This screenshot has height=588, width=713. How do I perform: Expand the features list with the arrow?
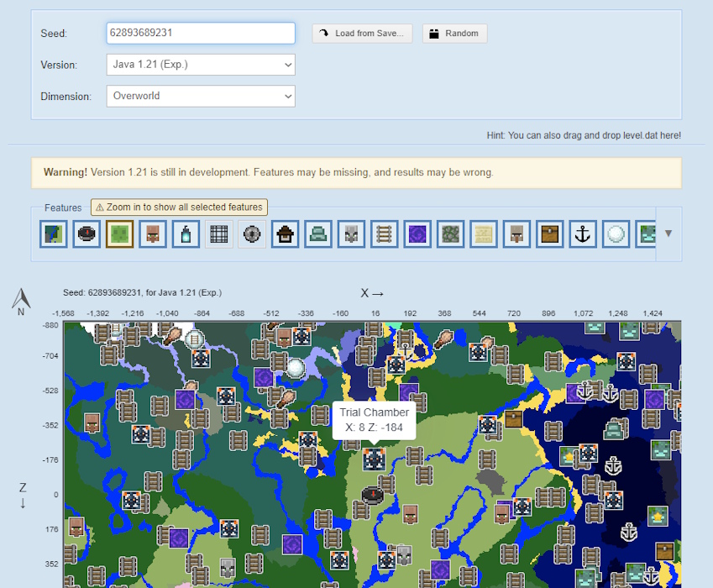[668, 234]
